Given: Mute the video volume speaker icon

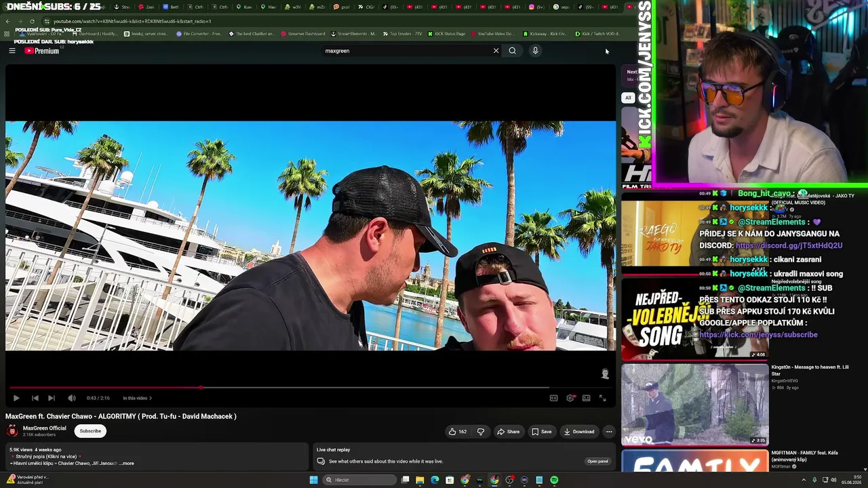Looking at the screenshot, I should pyautogui.click(x=71, y=398).
